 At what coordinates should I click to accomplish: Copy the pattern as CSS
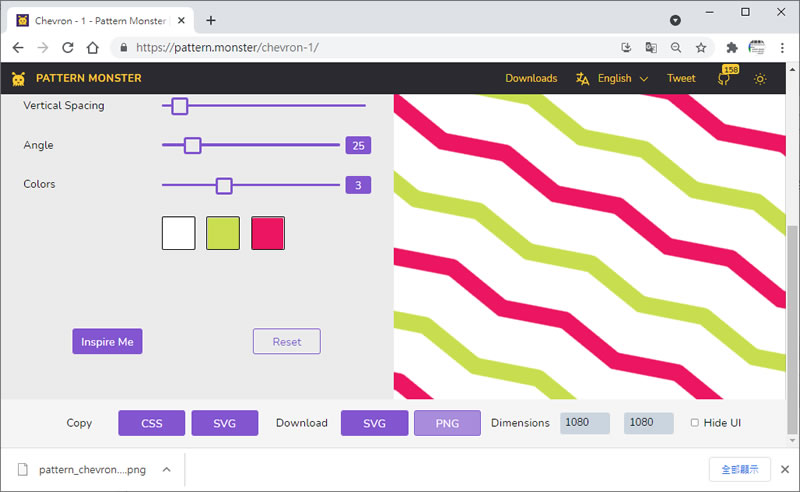click(x=152, y=423)
